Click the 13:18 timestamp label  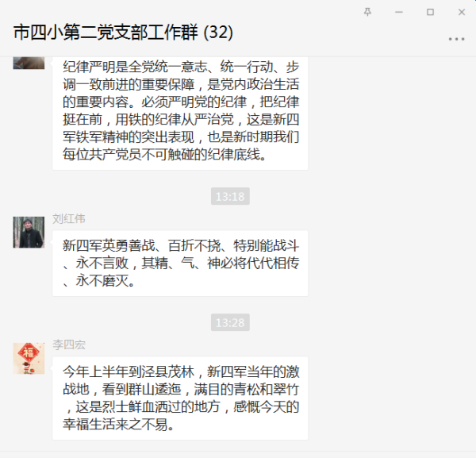click(230, 196)
